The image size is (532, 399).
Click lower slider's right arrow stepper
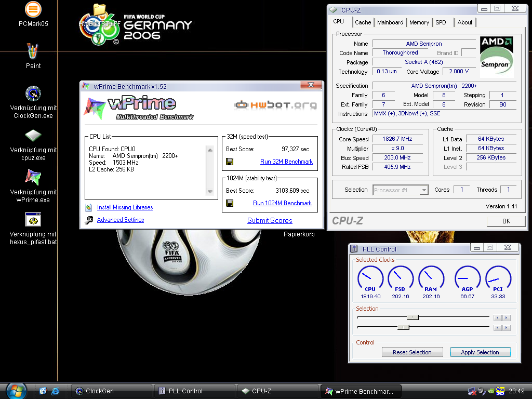coord(506,327)
